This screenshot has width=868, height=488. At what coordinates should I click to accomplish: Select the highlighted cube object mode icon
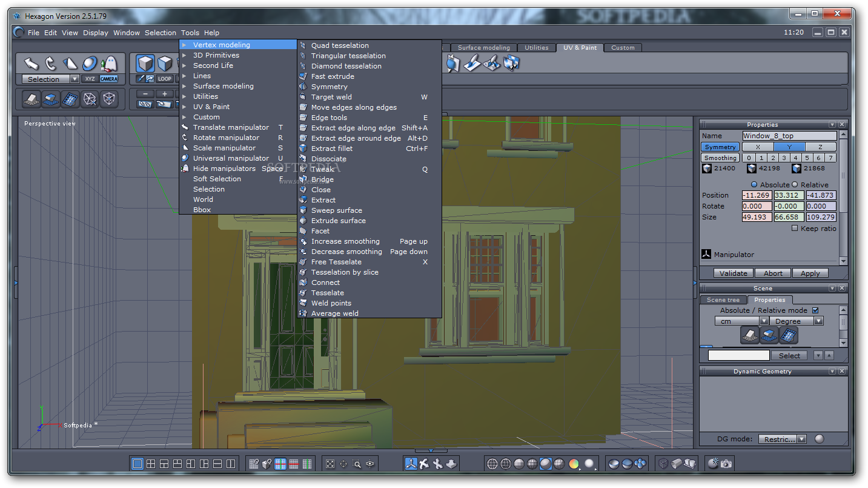point(145,63)
